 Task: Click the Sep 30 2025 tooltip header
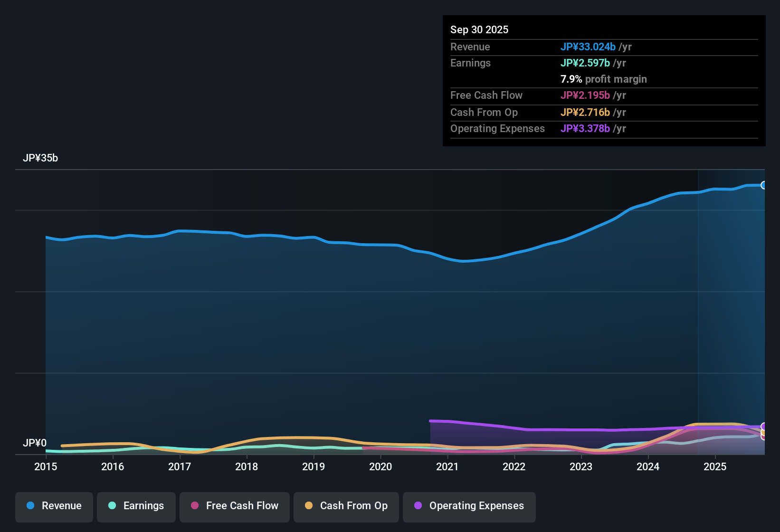479,29
